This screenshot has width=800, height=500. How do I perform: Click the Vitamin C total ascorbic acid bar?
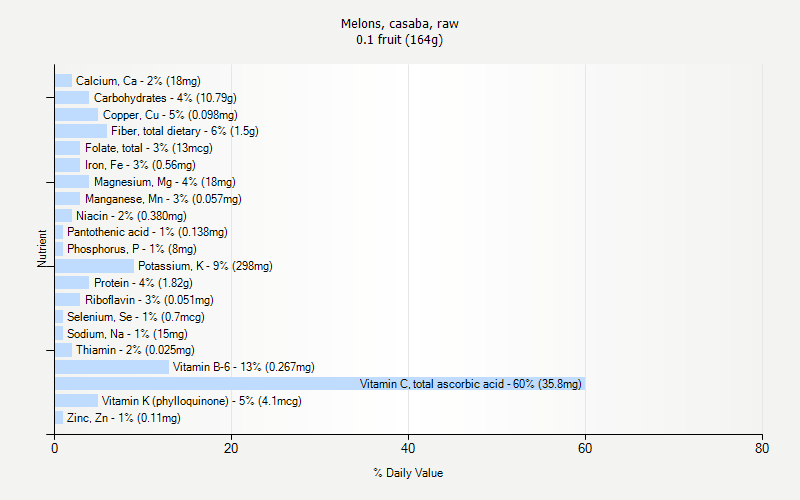tap(320, 384)
